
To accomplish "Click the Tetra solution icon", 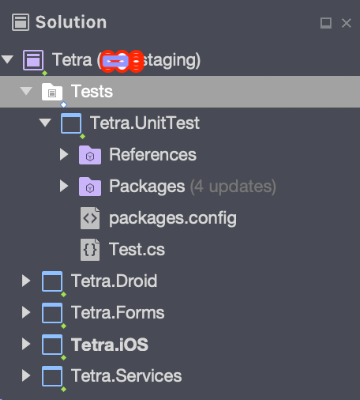I will pyautogui.click(x=33, y=60).
